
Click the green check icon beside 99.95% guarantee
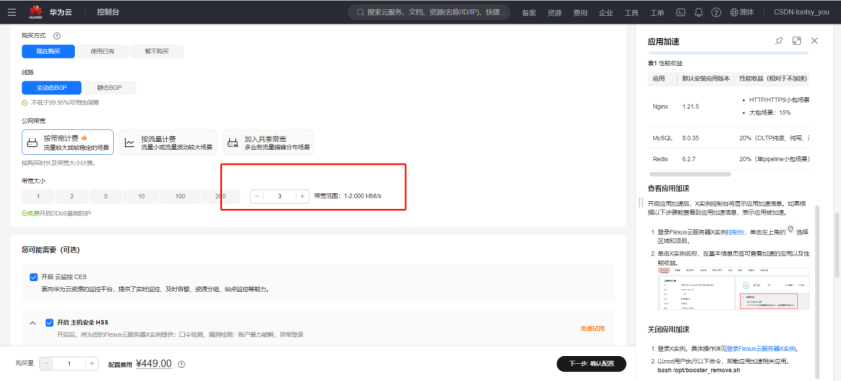(25, 102)
